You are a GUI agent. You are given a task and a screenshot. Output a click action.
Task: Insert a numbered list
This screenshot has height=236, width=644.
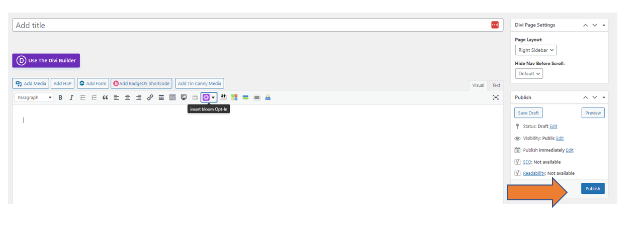[x=94, y=97]
